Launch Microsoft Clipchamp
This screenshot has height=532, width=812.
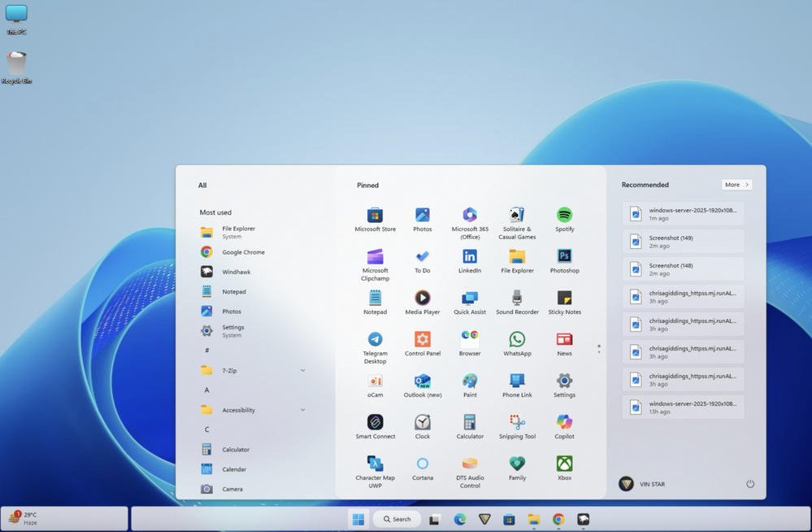[x=375, y=265]
